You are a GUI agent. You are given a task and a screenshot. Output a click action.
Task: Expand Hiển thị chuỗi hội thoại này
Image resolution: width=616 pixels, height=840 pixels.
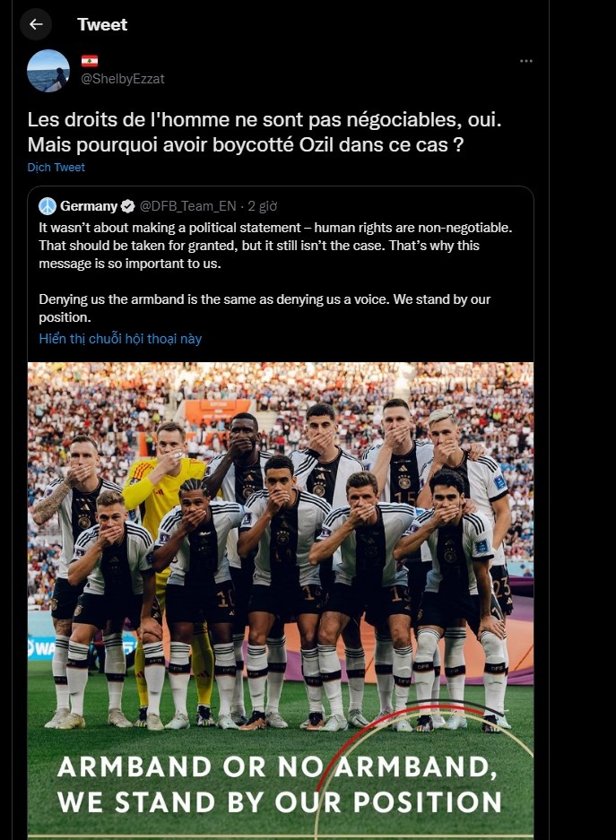pos(120,339)
